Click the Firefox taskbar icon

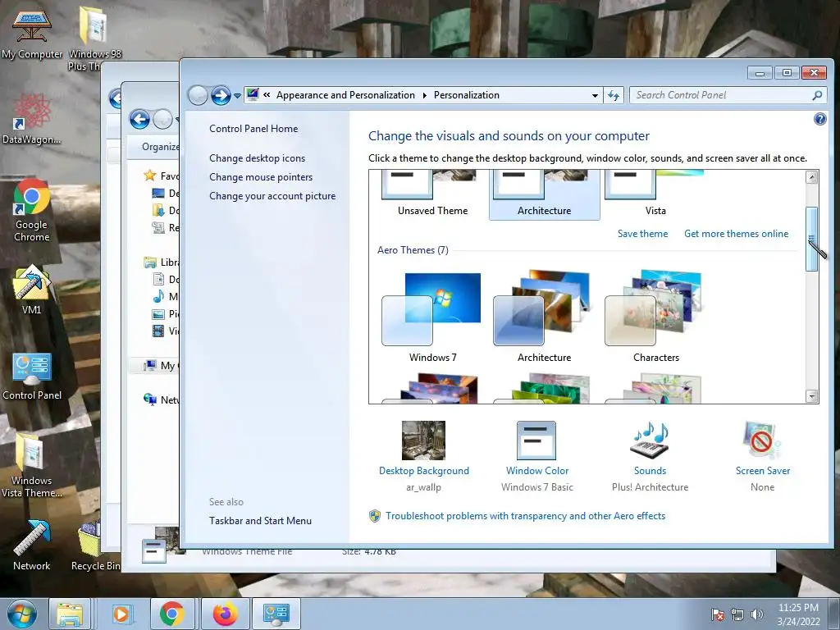(225, 614)
